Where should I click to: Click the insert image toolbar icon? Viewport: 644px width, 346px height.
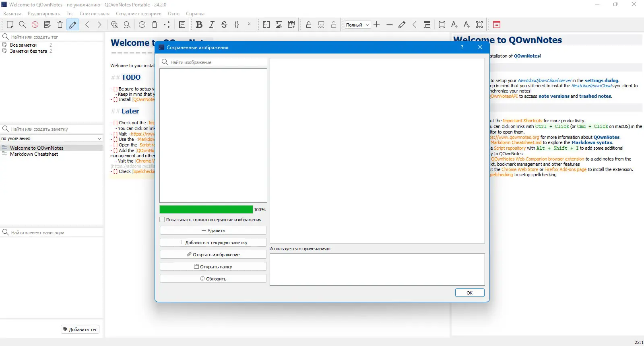point(279,25)
